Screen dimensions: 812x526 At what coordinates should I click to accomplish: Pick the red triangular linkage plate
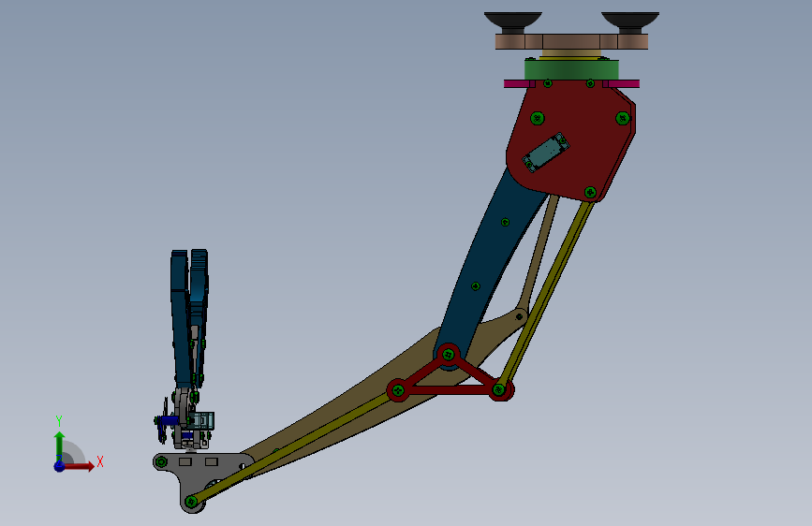coord(449,374)
